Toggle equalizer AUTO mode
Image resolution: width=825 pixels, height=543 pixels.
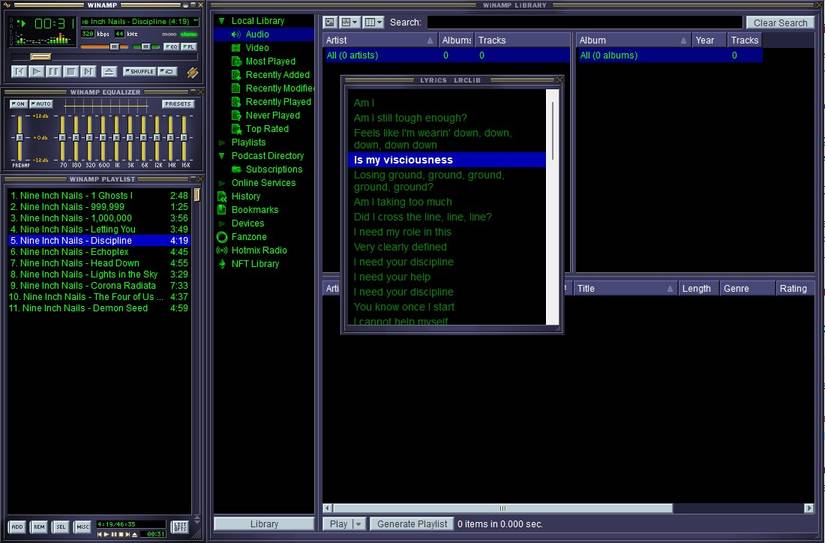41,104
